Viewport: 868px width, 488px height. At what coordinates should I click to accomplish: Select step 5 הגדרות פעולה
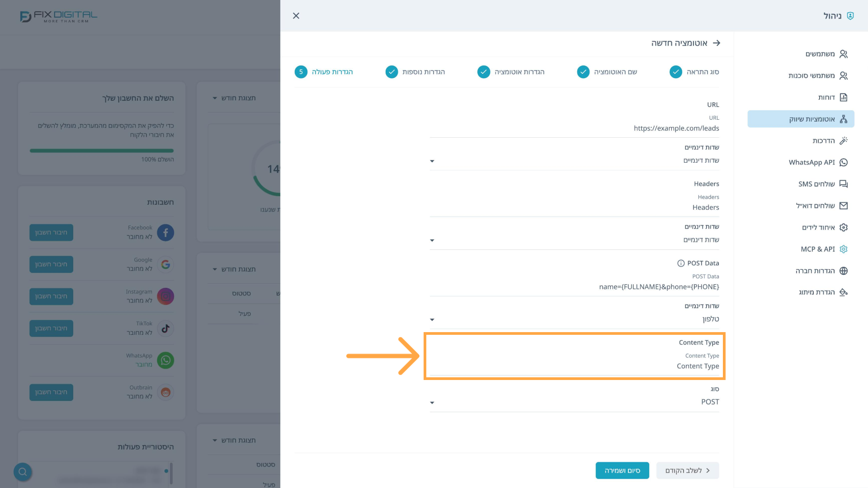[x=324, y=72]
